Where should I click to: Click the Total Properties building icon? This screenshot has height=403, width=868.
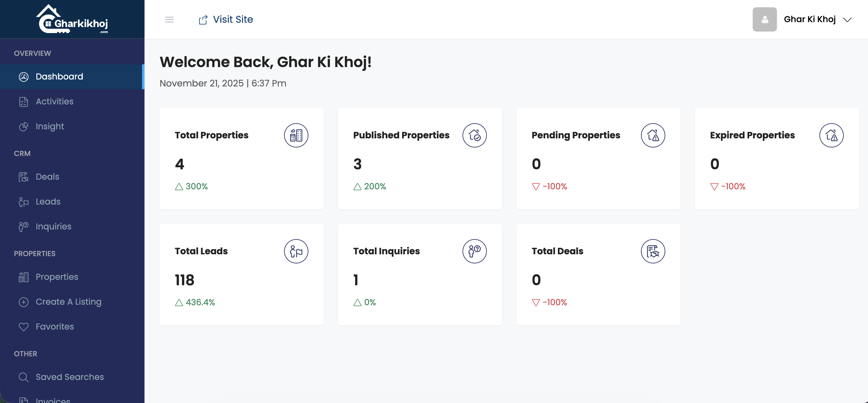click(296, 135)
